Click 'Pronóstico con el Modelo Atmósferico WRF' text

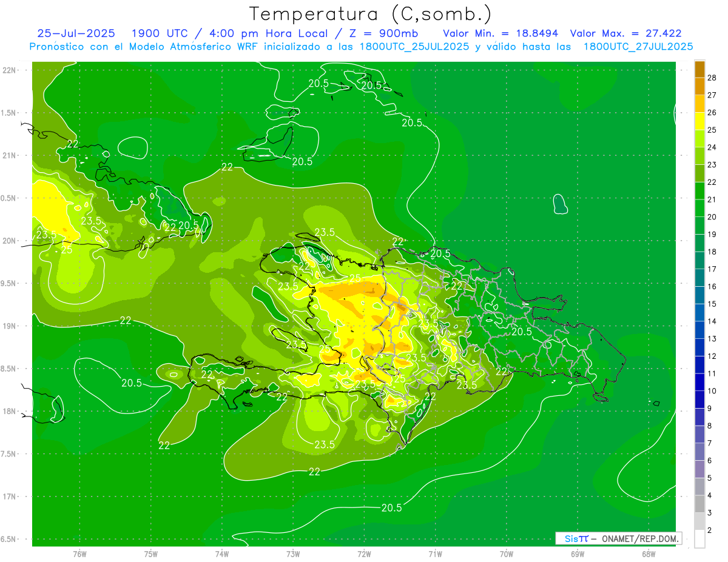[144, 47]
